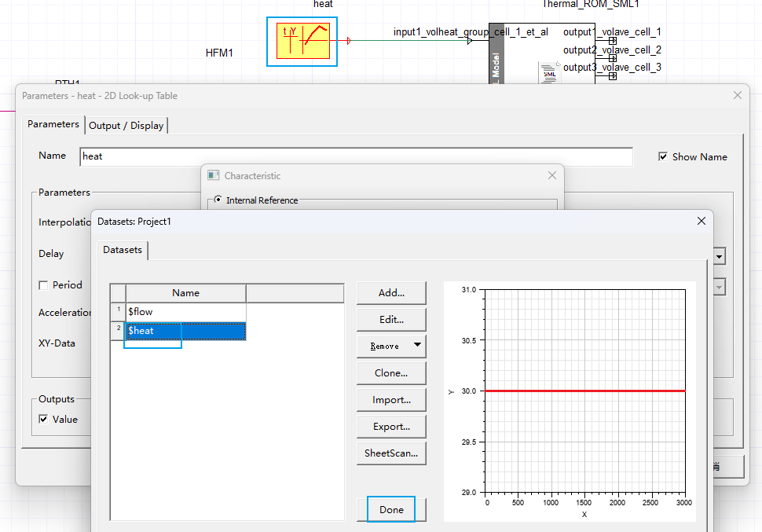Click the Name input field containing heat

click(355, 156)
